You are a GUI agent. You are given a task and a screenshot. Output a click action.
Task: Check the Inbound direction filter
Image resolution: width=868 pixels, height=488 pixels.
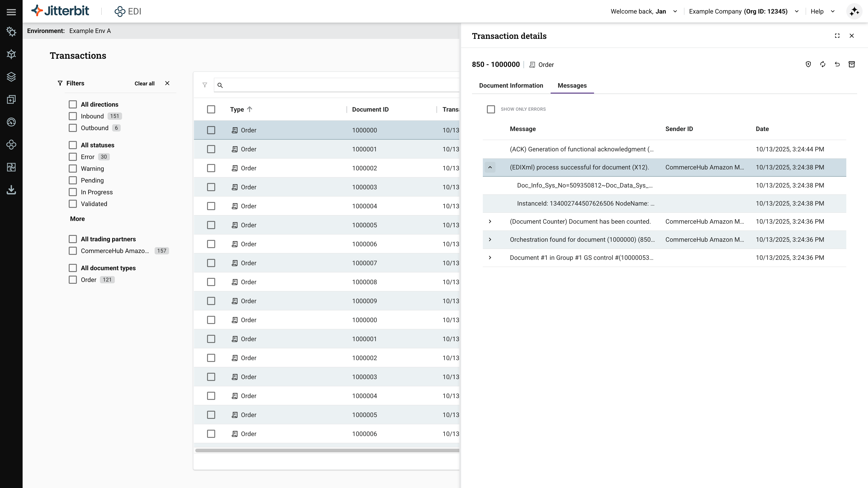[72, 116]
